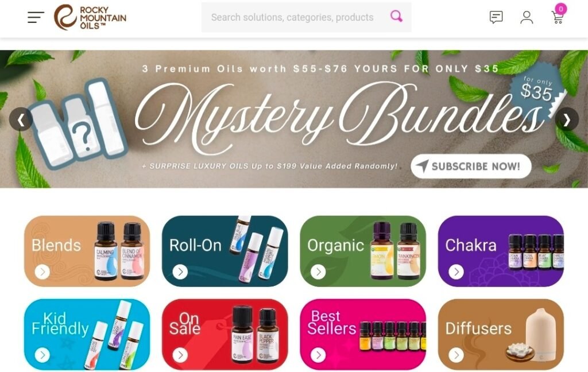Browse the Diffusers category
The height and width of the screenshot is (372, 588).
click(501, 335)
